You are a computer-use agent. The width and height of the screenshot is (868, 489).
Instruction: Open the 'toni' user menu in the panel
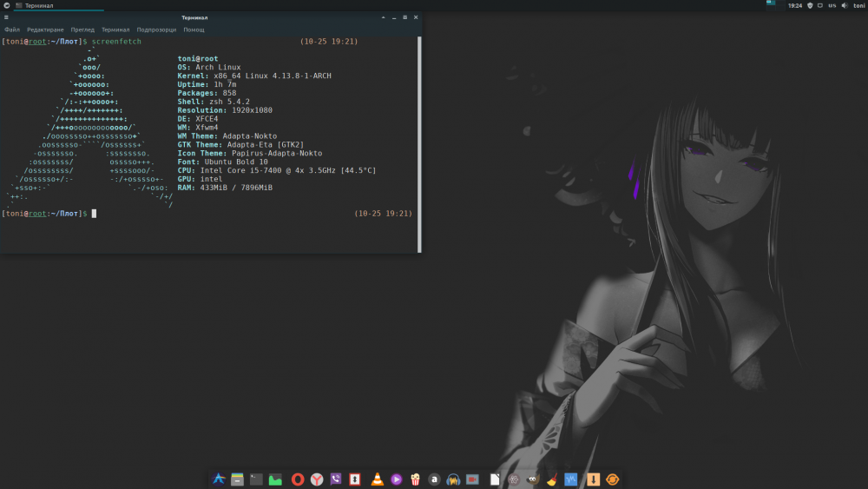tap(858, 5)
